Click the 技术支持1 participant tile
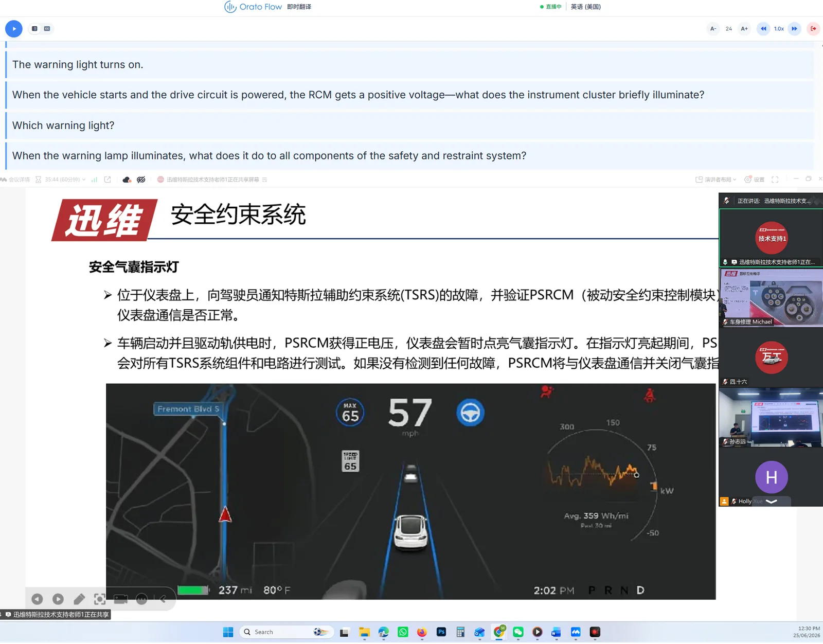Screen dimensions: 823x644 click(x=771, y=238)
